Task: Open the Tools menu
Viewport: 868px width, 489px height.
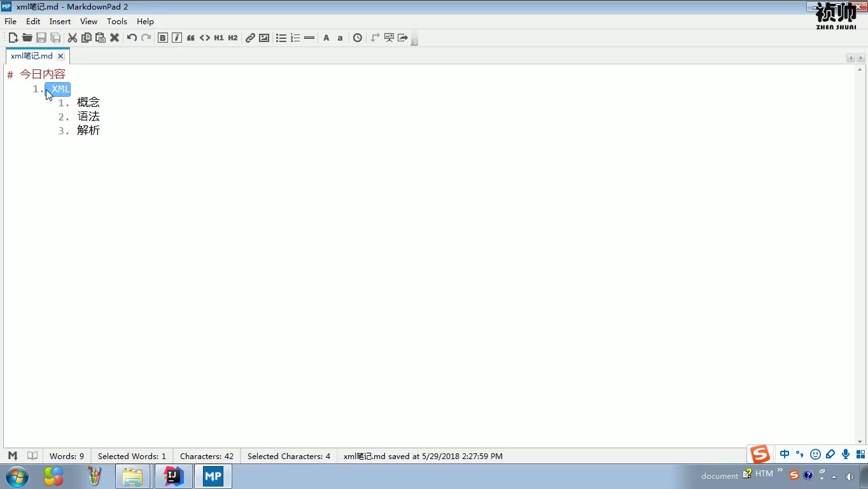Action: 117,21
